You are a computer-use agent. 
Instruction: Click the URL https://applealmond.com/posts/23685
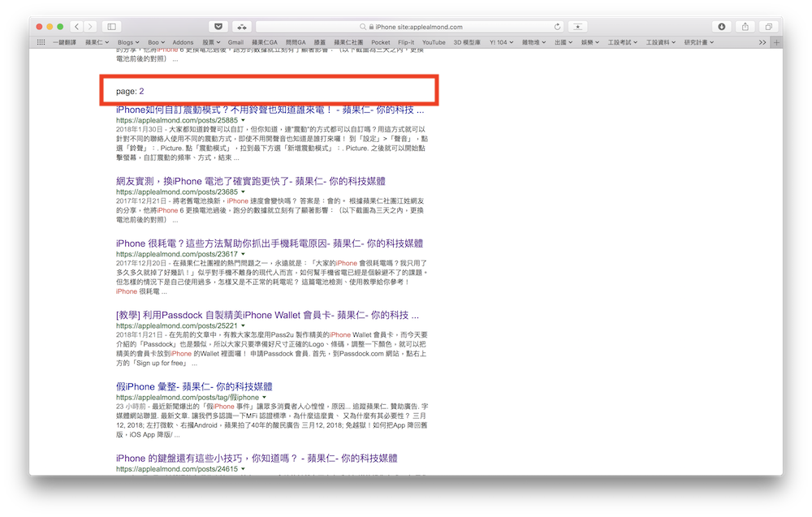pos(177,192)
